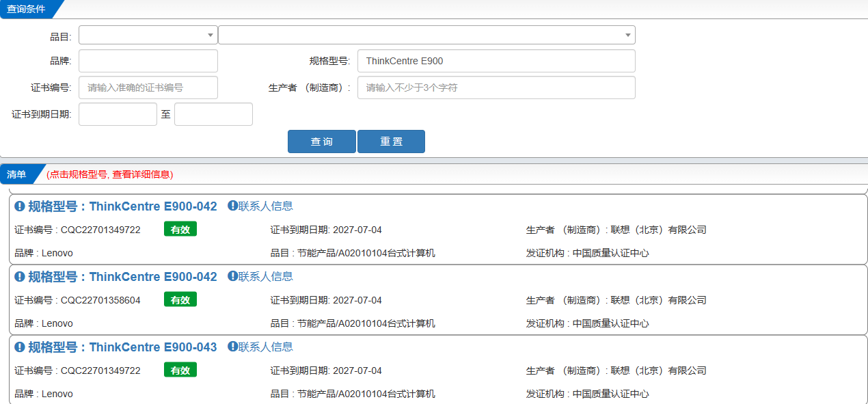The width and height of the screenshot is (868, 404).
Task: View 联系人信息 in the card with certificate CQC22701358604
Action: point(265,276)
